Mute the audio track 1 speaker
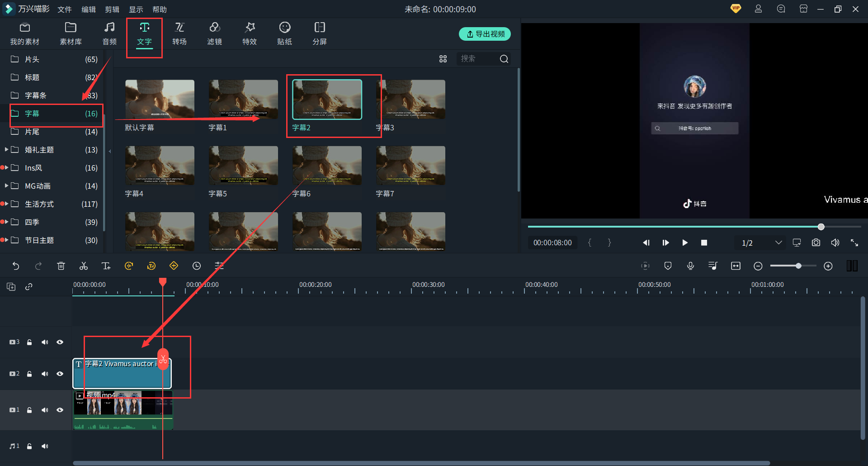Image resolution: width=868 pixels, height=466 pixels. [x=45, y=446]
